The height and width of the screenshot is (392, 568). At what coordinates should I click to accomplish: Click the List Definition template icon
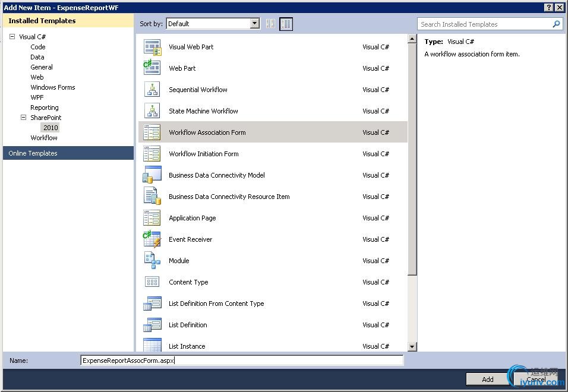152,325
